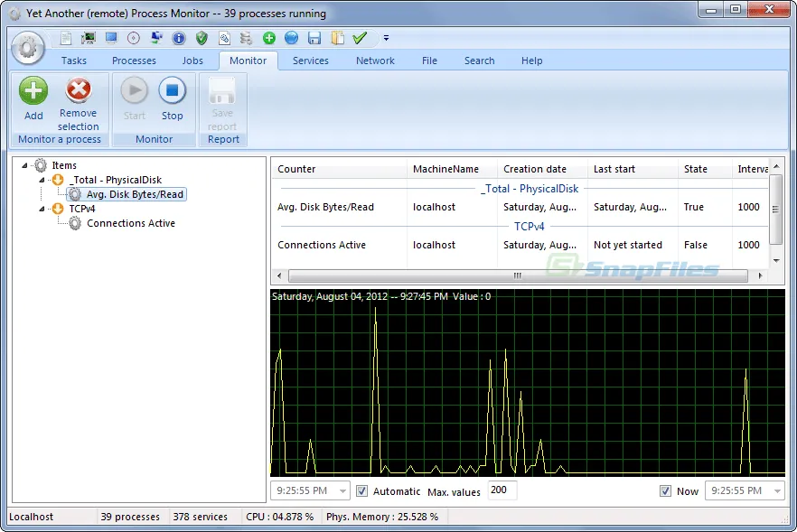Open the round application orb menu
The width and height of the screenshot is (797, 532).
coord(28,48)
